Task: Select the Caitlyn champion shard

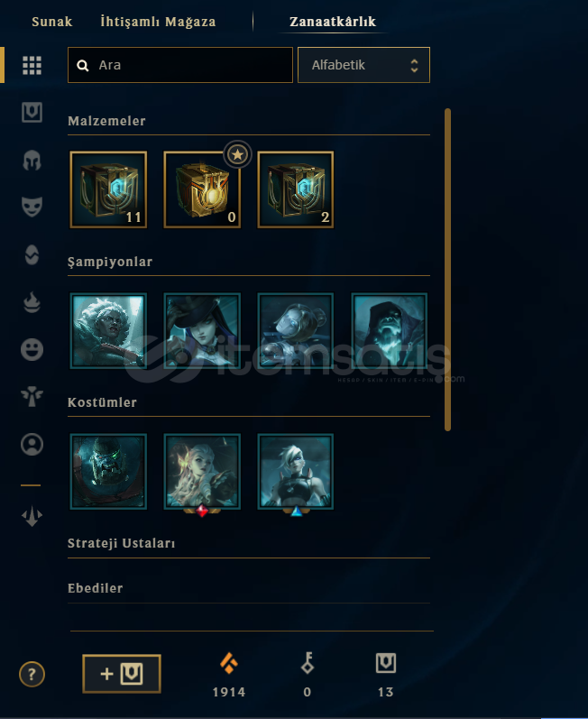Action: click(x=202, y=330)
